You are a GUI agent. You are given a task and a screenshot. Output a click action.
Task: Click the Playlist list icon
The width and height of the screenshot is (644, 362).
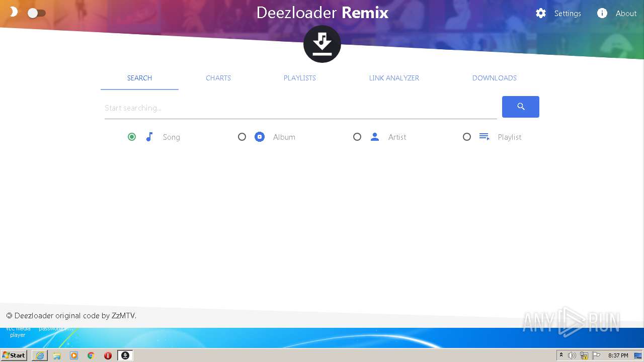pos(485,137)
